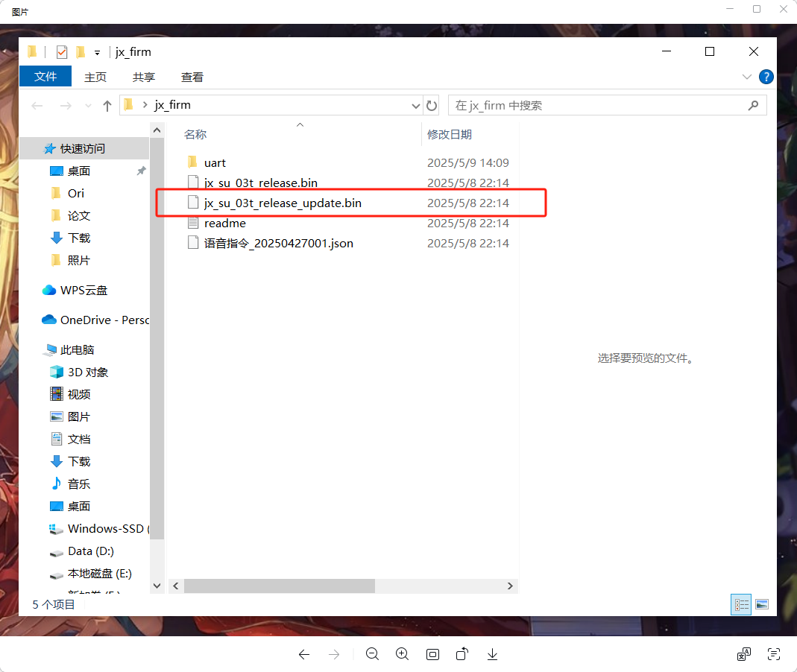Select jx_su_03t_release_update.bin file
Screen dimensions: 797x672
[x=283, y=203]
